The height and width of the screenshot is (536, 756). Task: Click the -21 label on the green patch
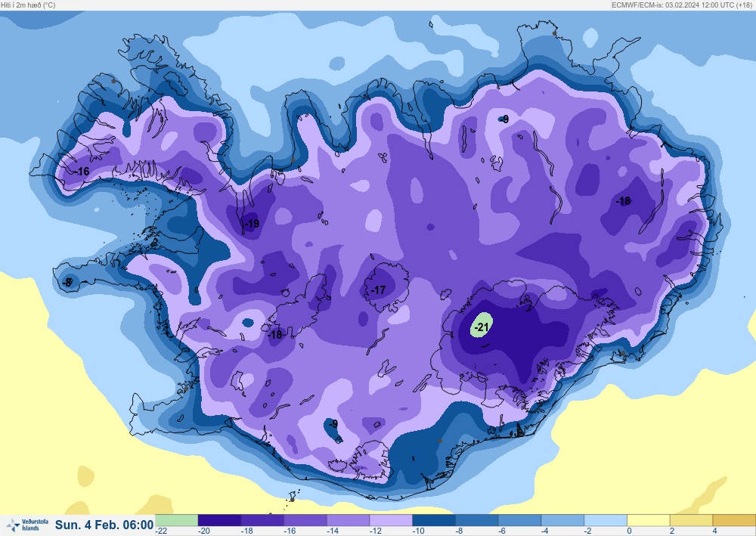point(482,327)
